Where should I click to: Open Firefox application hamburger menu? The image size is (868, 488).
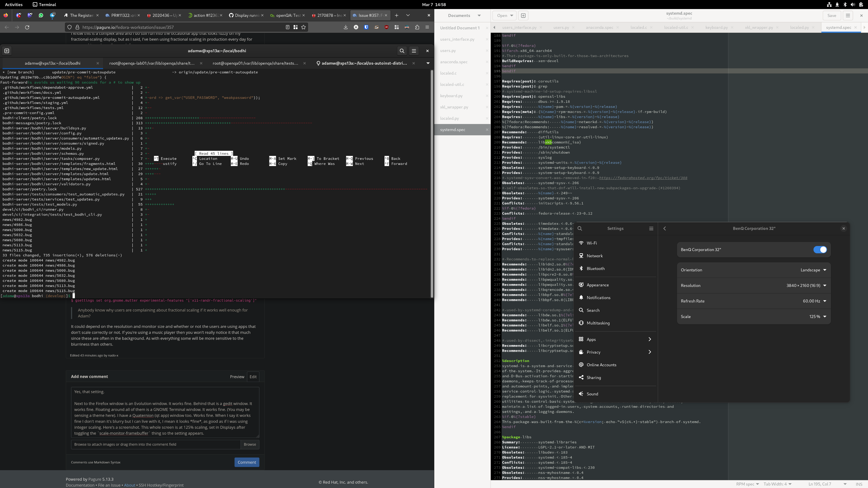(x=427, y=27)
